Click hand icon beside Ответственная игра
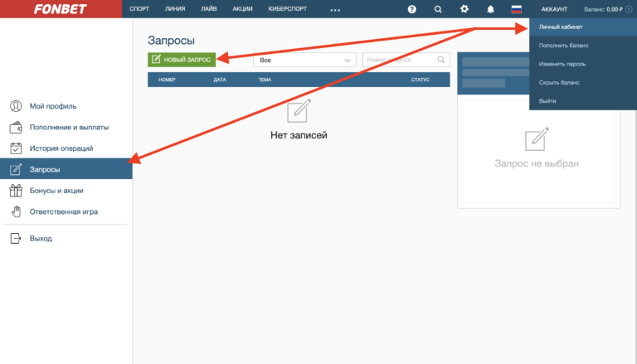This screenshot has width=637, height=364. click(16, 211)
